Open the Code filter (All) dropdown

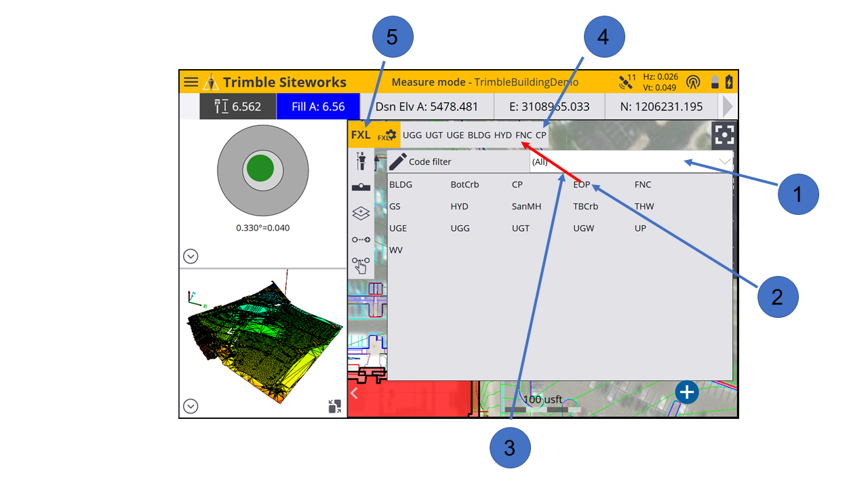pos(631,162)
